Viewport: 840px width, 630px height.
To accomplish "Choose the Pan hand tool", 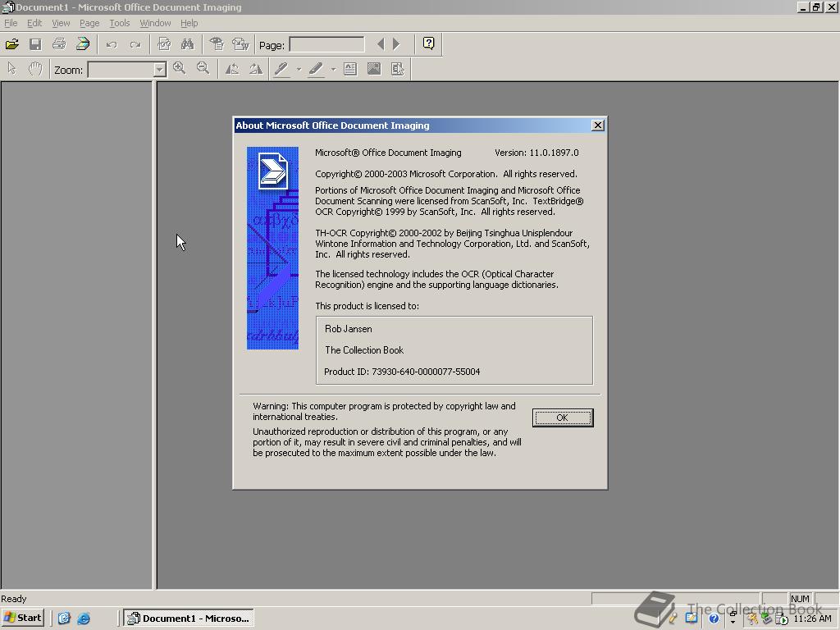I will coord(35,69).
